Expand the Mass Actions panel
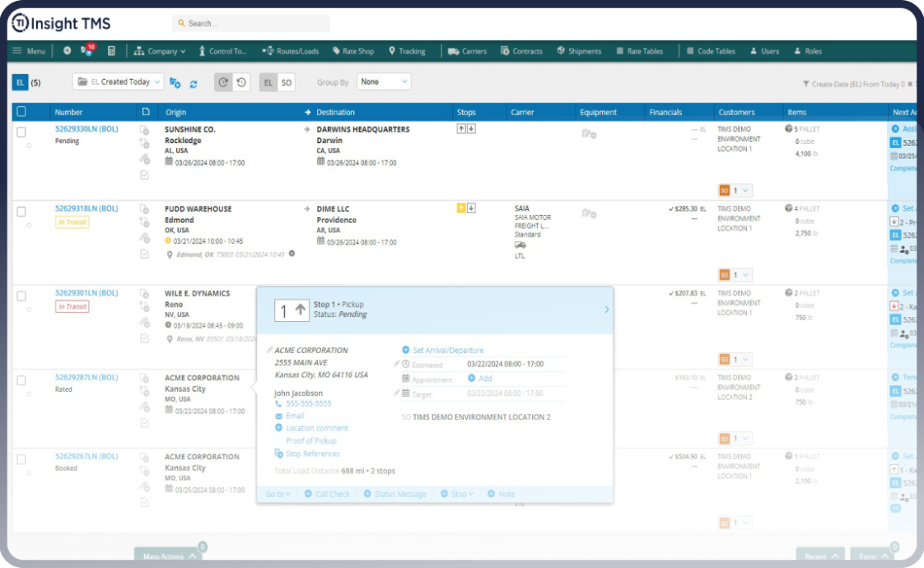 point(167,556)
